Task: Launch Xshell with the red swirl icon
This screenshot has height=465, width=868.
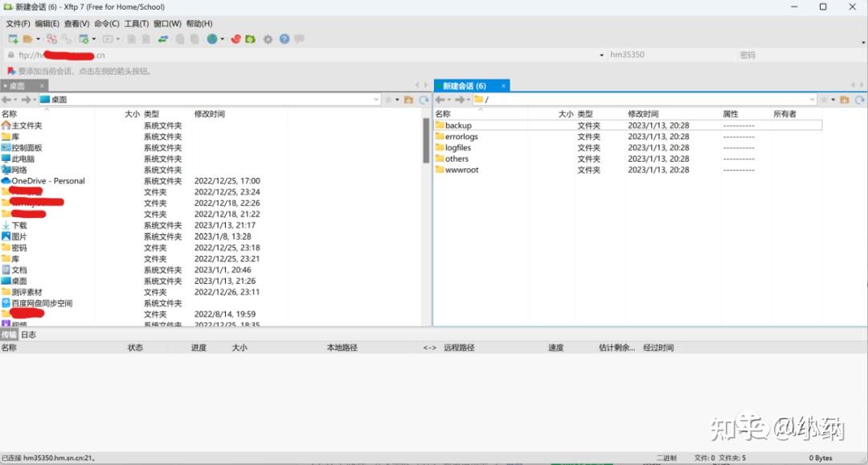Action: 235,39
